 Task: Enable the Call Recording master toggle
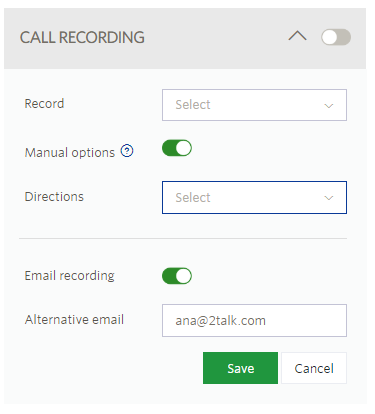pos(336,37)
